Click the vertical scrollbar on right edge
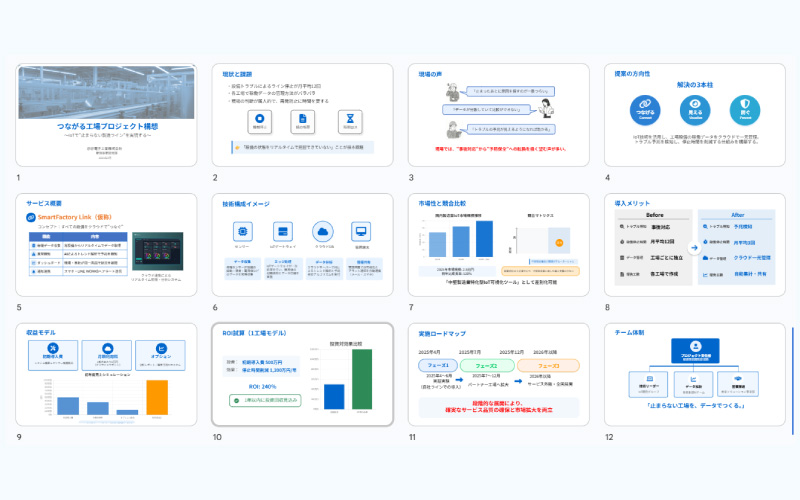 (x=794, y=382)
